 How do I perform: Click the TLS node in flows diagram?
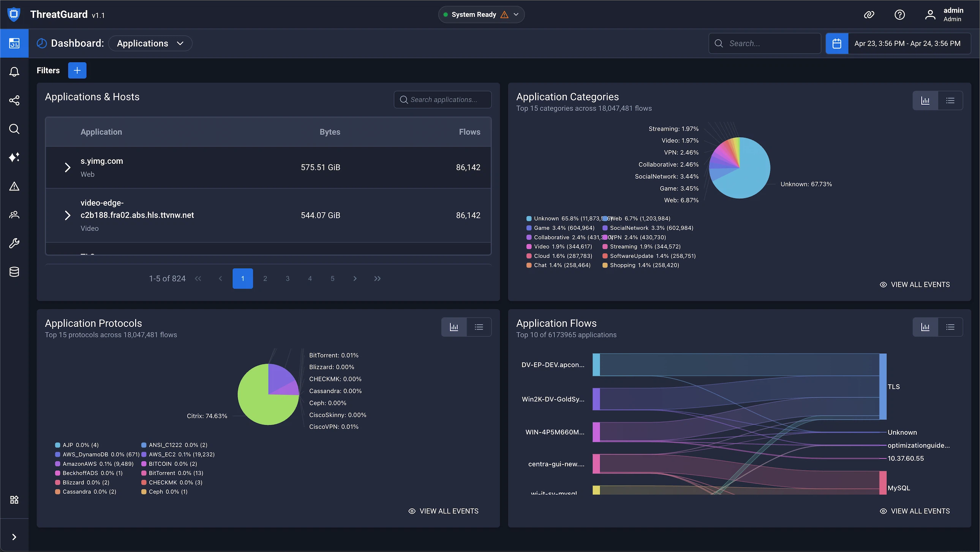tap(883, 386)
